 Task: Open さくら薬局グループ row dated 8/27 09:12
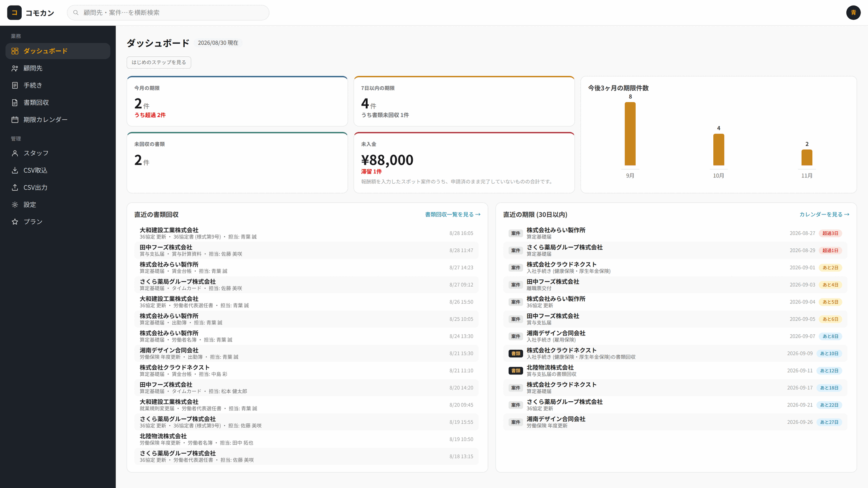[306, 285]
